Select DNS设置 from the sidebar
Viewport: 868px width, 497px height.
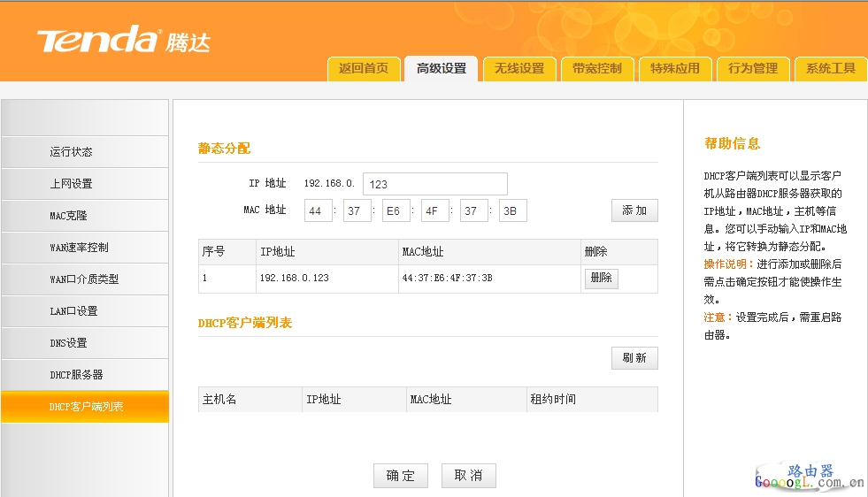coord(68,343)
